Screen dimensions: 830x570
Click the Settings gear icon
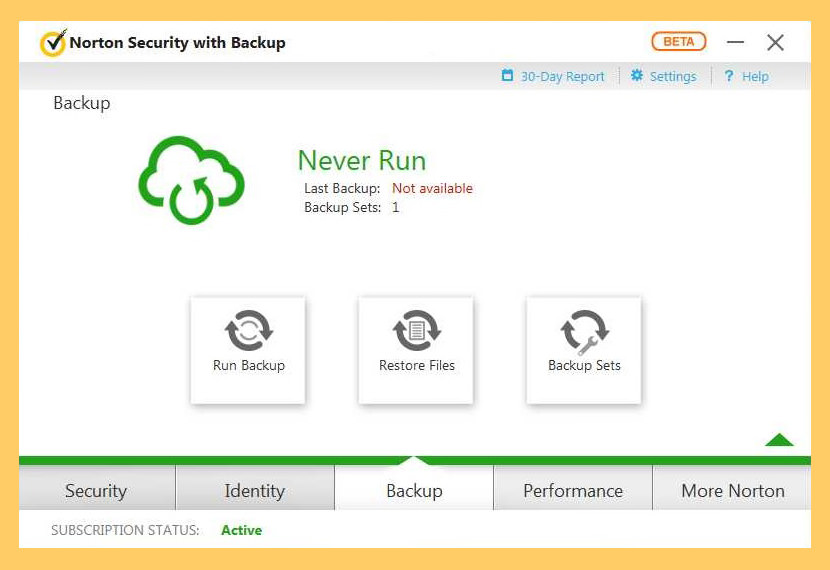click(637, 76)
